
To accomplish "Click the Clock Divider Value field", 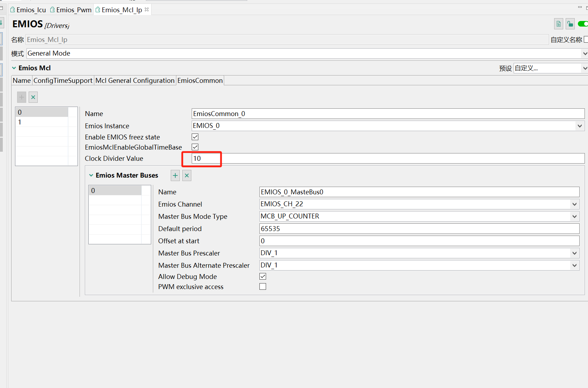I will pyautogui.click(x=388, y=158).
